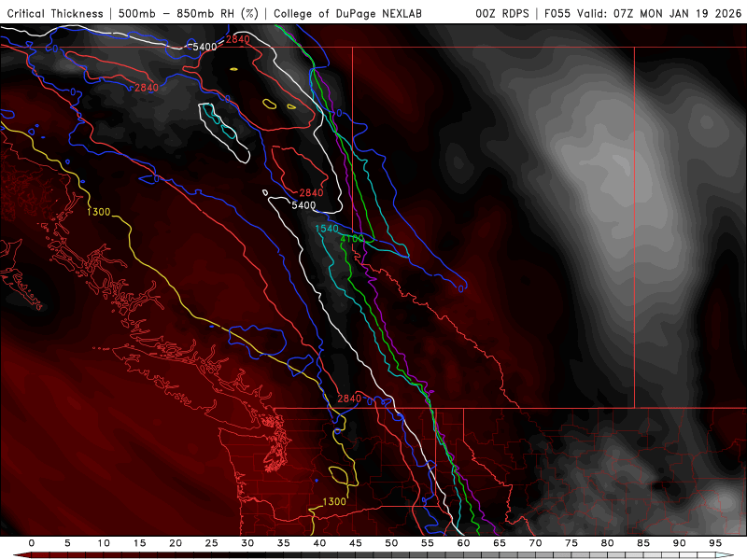
Task: Click the "Critical Thickness" title text
Action: point(55,13)
